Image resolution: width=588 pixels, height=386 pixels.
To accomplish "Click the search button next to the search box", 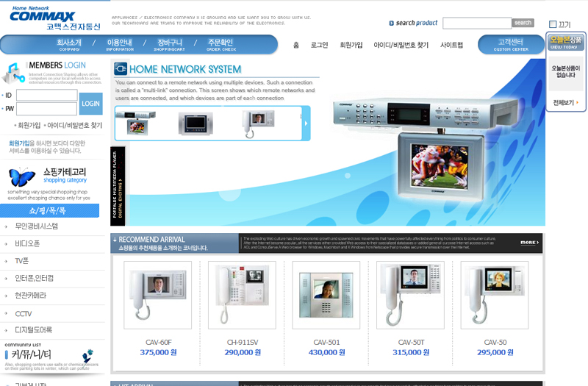I will [523, 23].
